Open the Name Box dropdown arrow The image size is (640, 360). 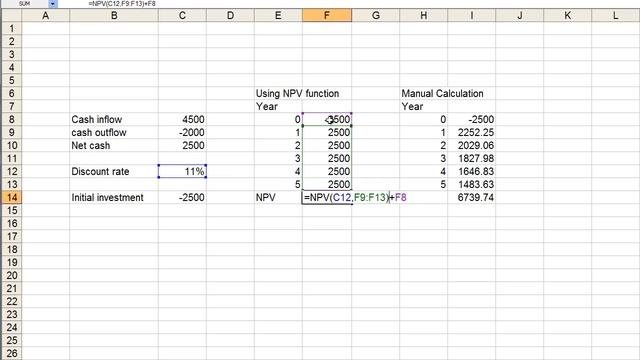[53, 4]
